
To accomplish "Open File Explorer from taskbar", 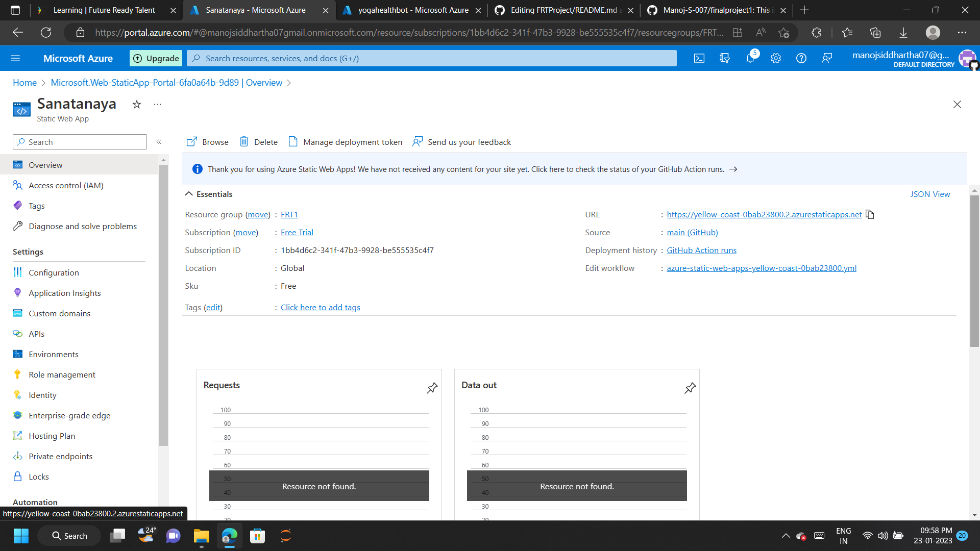I will coord(201,536).
